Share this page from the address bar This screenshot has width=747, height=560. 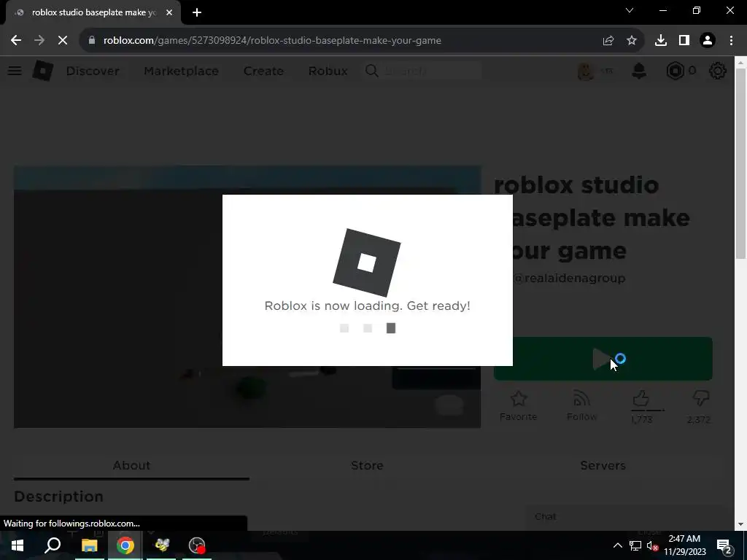coord(608,41)
